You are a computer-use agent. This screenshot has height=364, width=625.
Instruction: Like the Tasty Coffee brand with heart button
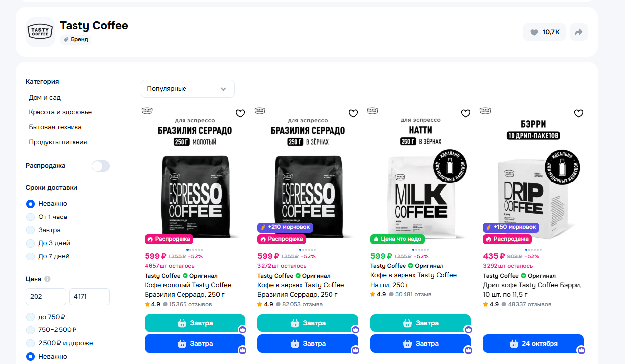(x=544, y=32)
